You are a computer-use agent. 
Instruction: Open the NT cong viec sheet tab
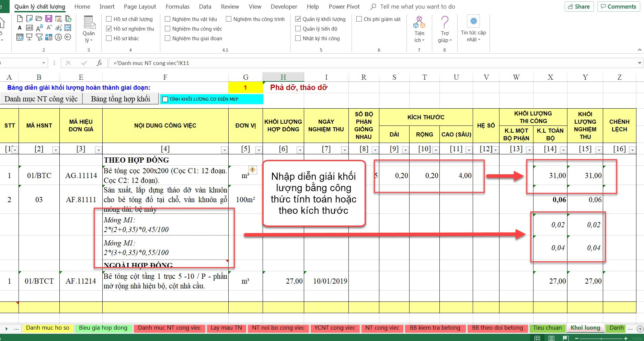click(382, 328)
